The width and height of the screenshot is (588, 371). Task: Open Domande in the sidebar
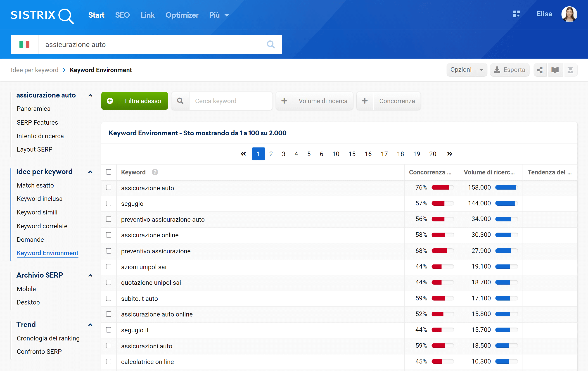(x=30, y=240)
